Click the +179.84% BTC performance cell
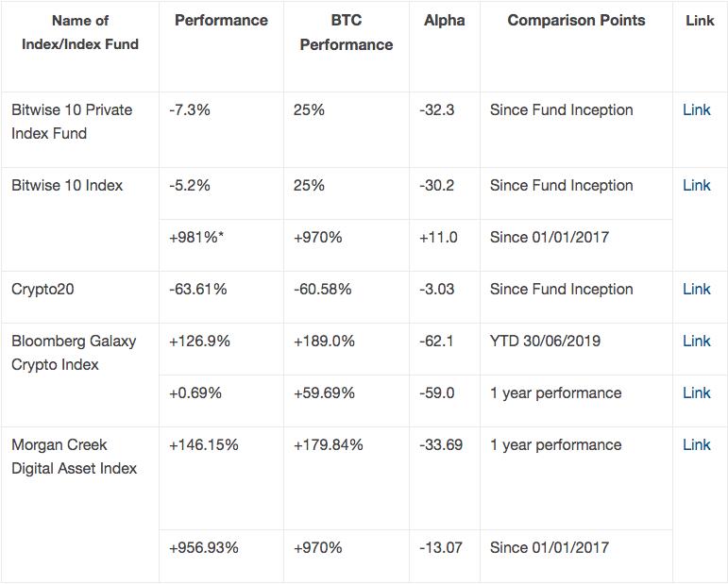This screenshot has height=584, width=728. pyautogui.click(x=329, y=445)
